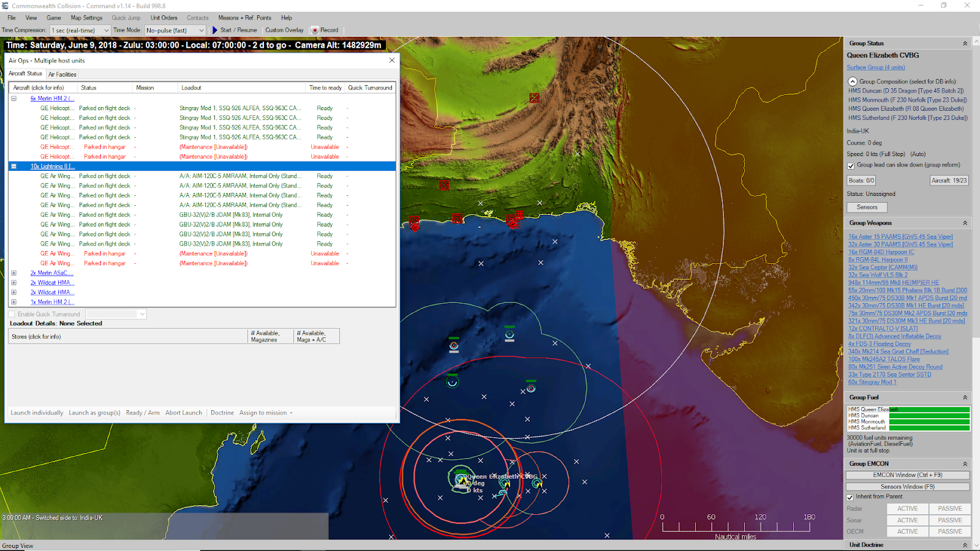Collapse the Group Status panel
This screenshot has width=980, height=551.
coord(965,43)
